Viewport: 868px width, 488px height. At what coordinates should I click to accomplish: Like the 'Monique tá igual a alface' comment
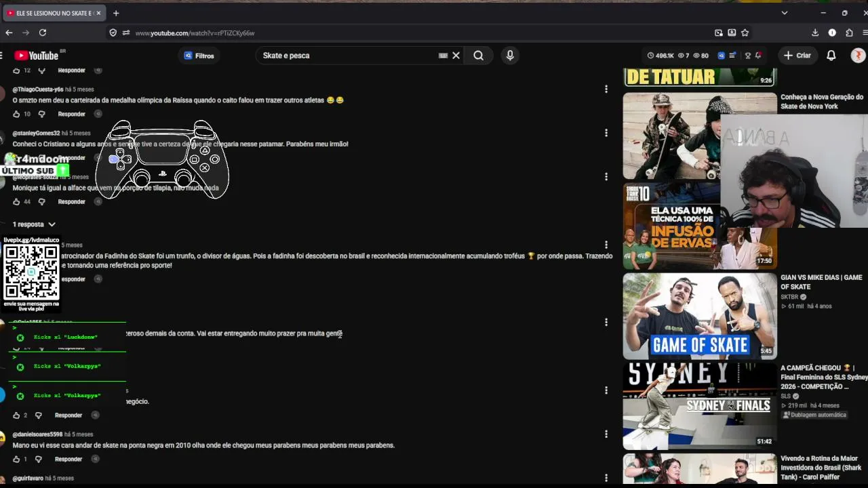point(16,202)
